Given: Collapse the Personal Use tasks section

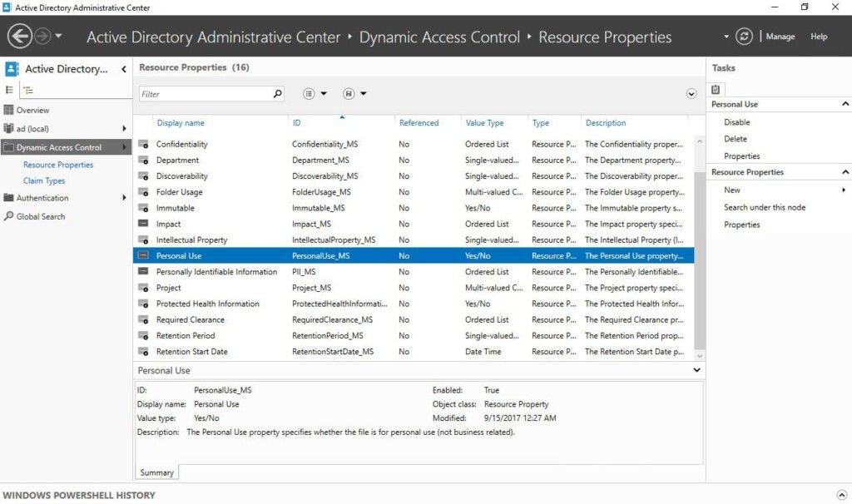Looking at the screenshot, I should (845, 104).
